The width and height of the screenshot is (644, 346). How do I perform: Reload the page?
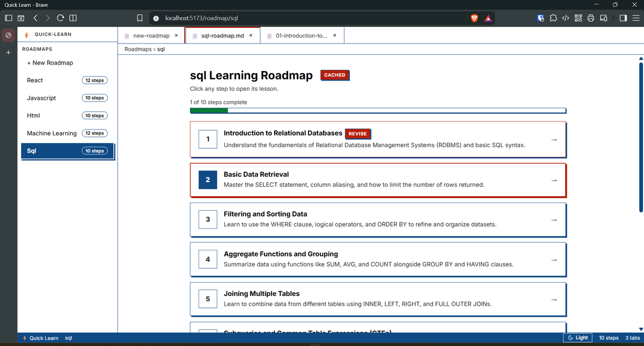coord(60,18)
